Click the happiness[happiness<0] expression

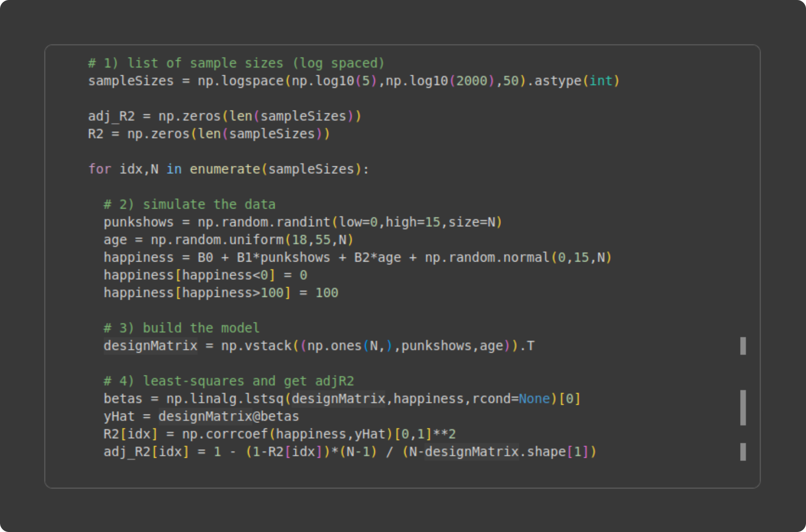click(x=189, y=275)
